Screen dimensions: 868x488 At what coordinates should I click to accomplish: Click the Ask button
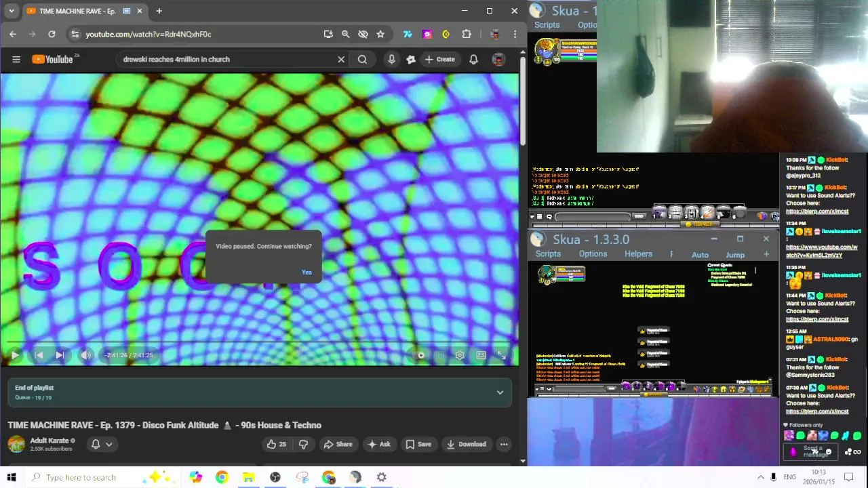(x=378, y=444)
